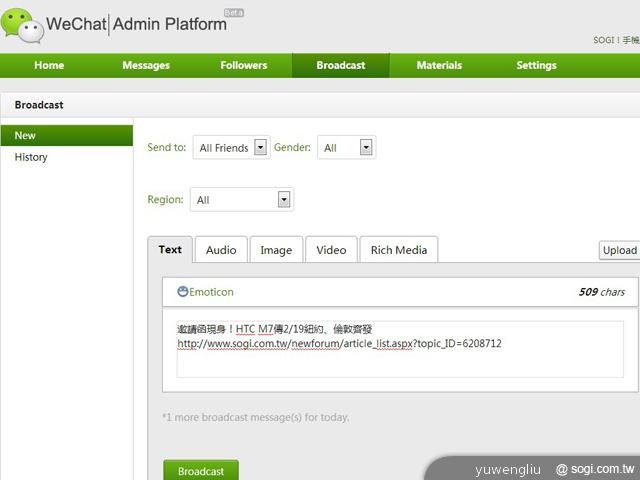Image resolution: width=640 pixels, height=480 pixels.
Task: Switch to the Rich Media tab
Action: pyautogui.click(x=399, y=250)
